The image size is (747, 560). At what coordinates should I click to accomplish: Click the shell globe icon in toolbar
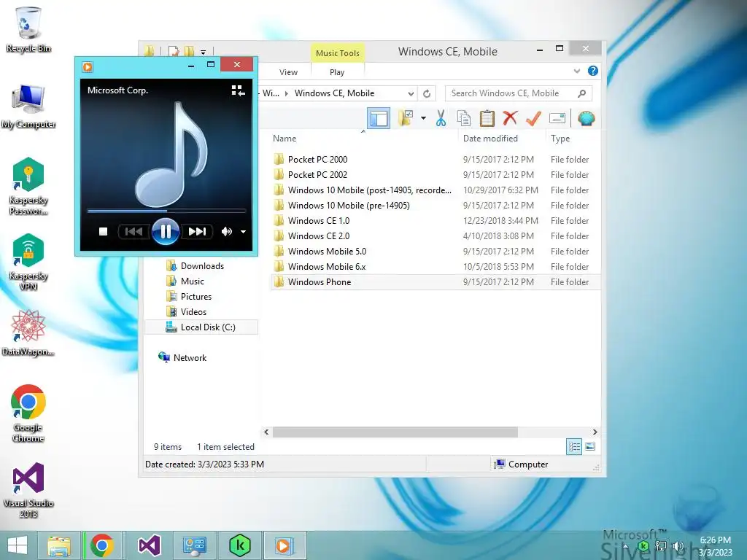coord(586,118)
